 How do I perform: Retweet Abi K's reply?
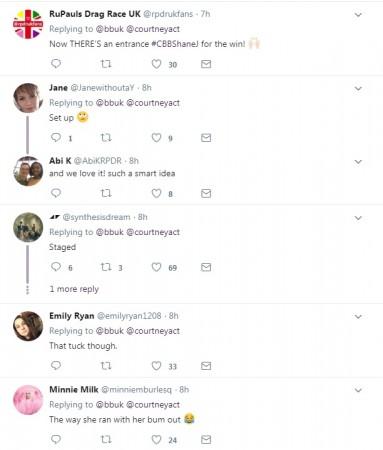[x=106, y=193]
